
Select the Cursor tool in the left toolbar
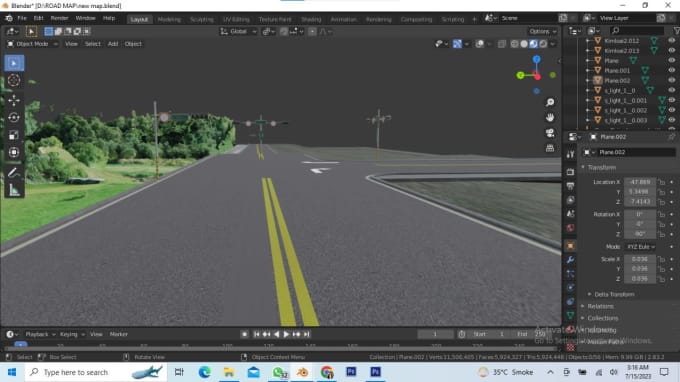click(14, 80)
